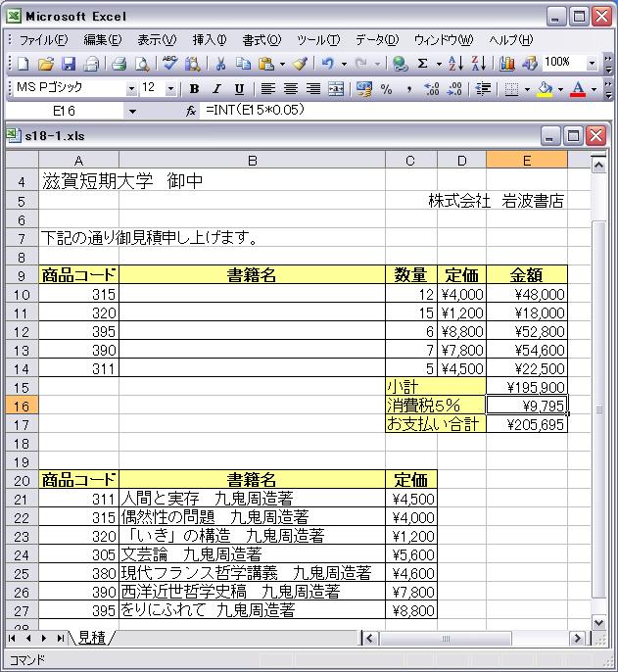This screenshot has width=618, height=672.
Task: Click the AutoSum sigma icon
Action: coord(422,65)
